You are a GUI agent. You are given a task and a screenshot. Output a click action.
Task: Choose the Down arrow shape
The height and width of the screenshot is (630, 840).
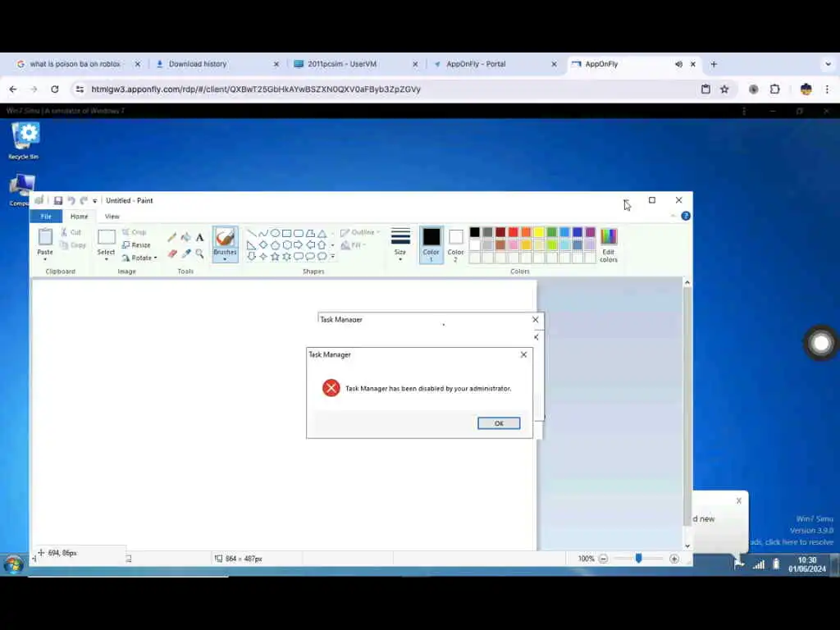click(x=251, y=257)
